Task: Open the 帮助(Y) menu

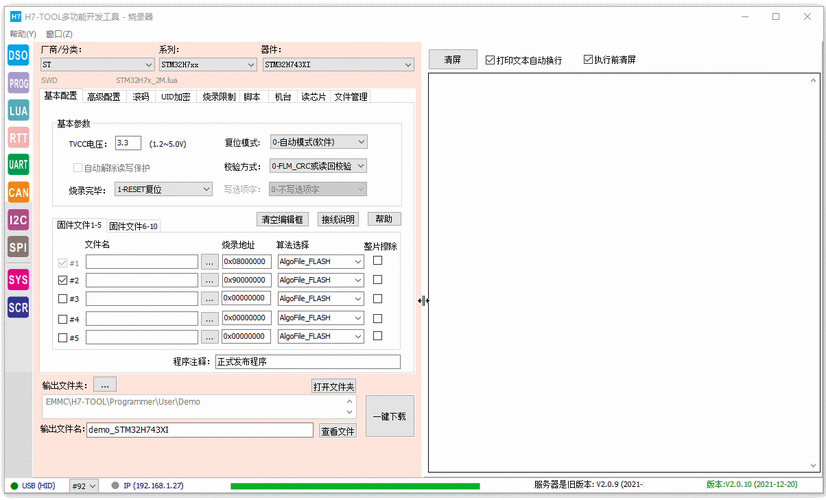Action: click(23, 34)
